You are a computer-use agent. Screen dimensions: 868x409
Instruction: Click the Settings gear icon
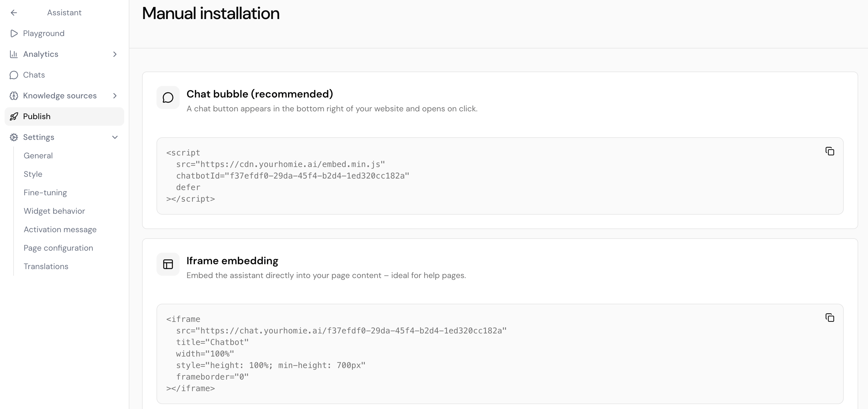click(x=14, y=137)
